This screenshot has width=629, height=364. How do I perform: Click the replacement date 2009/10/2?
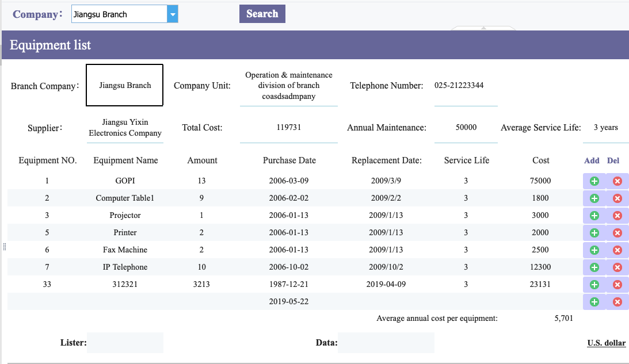[386, 267]
